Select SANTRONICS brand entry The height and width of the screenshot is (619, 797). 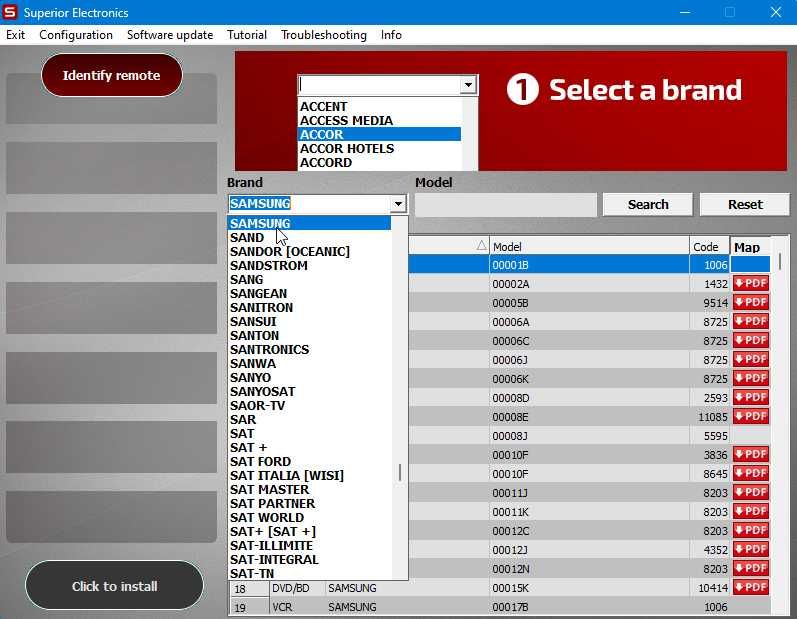pos(309,349)
